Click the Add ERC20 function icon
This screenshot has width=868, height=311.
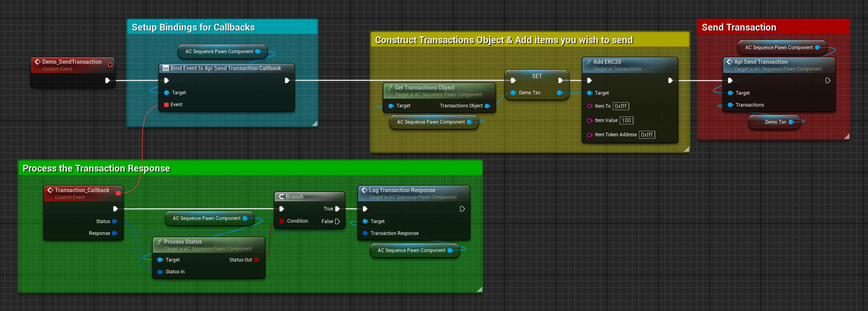pyautogui.click(x=589, y=62)
